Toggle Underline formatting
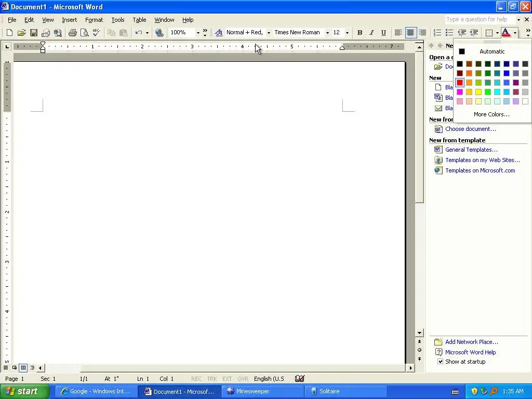Viewport: 532px width, 399px height. pos(383,33)
